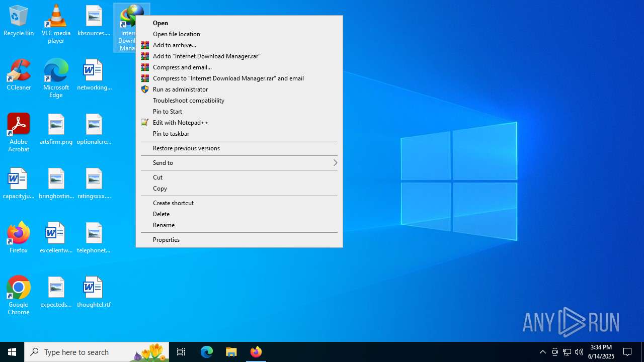Choose Copy in the context menu
644x362 pixels.
(x=239, y=189)
